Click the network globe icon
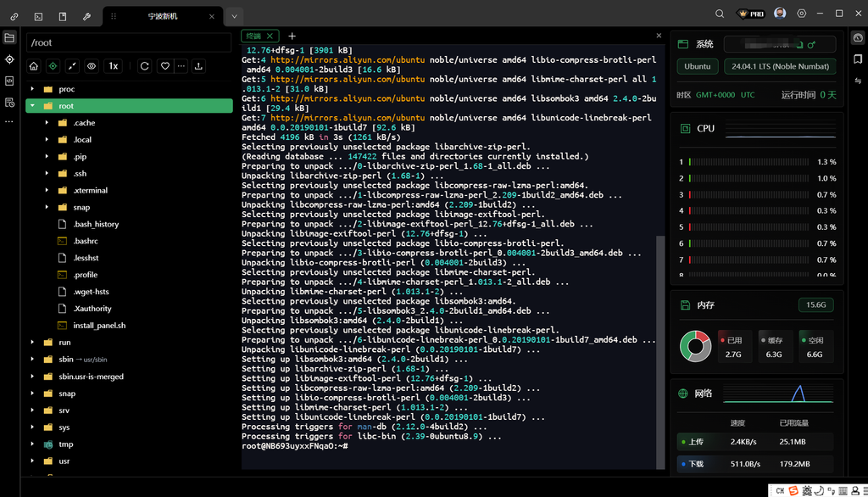The height and width of the screenshot is (497, 868). click(x=683, y=394)
